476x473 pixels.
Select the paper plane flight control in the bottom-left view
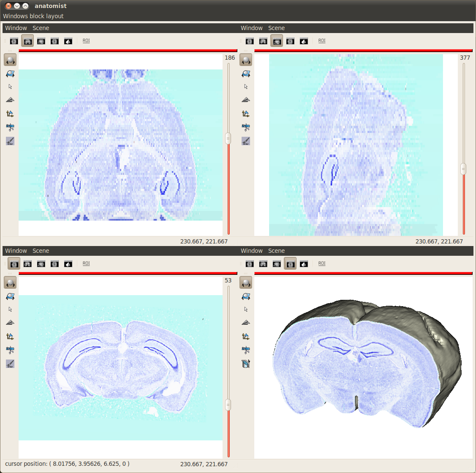(10, 323)
